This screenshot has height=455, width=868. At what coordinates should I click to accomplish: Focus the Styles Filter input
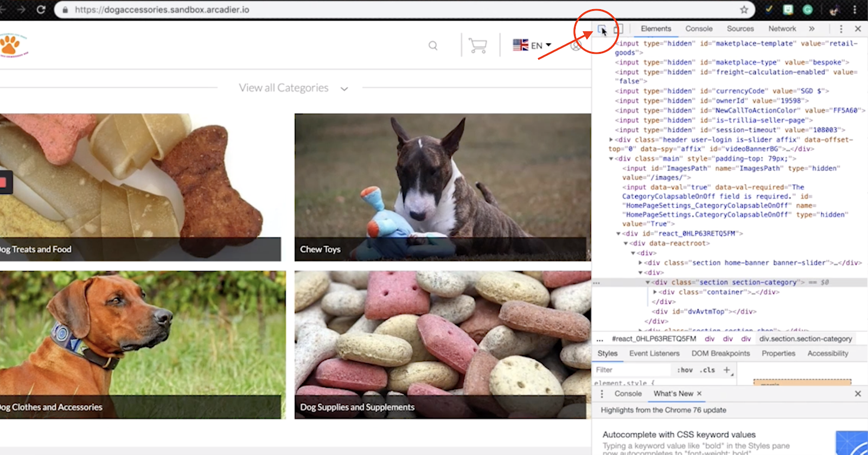pos(632,370)
